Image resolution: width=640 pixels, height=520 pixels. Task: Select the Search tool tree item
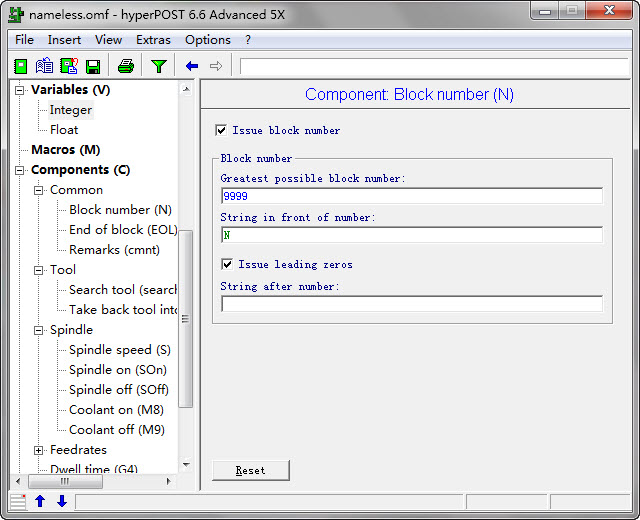[122, 290]
